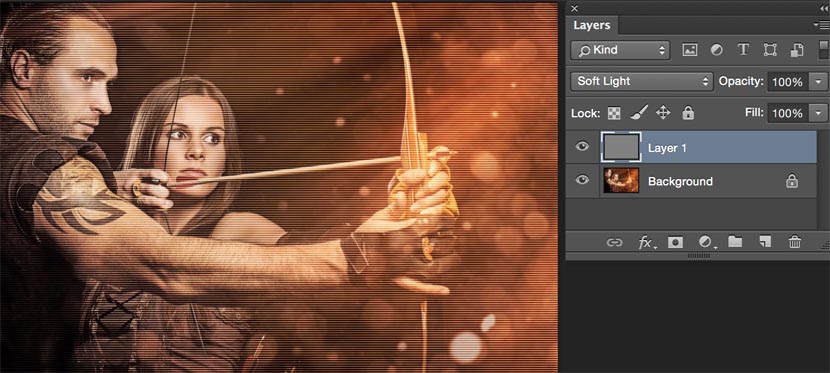The height and width of the screenshot is (373, 830).
Task: Add a layer style via fx icon
Action: [646, 242]
